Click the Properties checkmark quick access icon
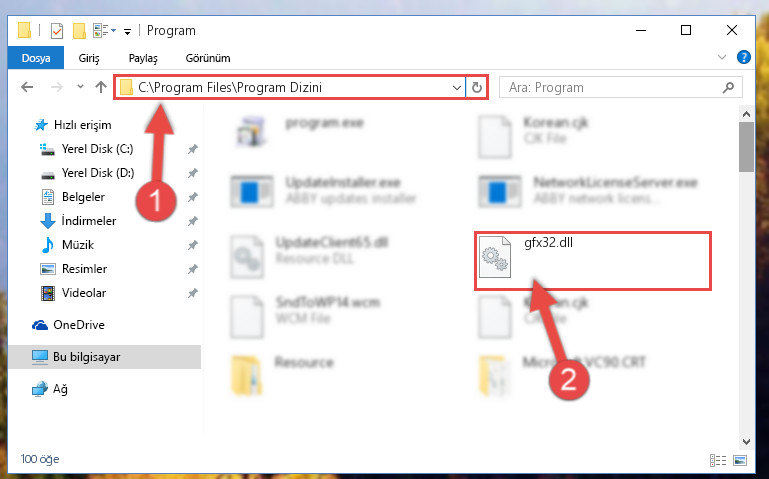Viewport: 769px width, 479px height. pyautogui.click(x=57, y=31)
